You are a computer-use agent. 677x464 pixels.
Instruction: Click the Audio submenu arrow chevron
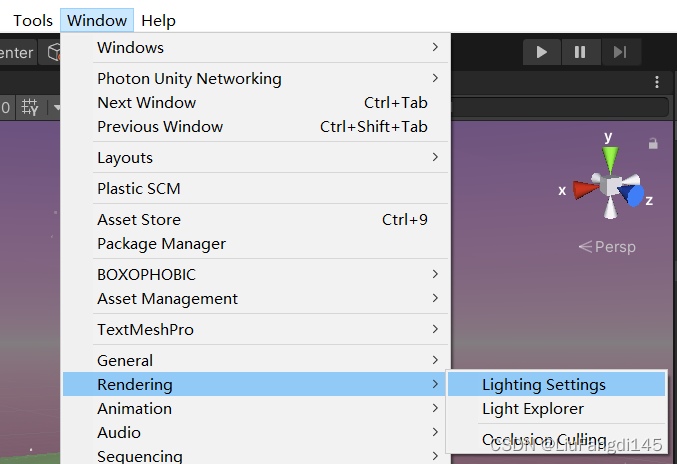pos(435,432)
